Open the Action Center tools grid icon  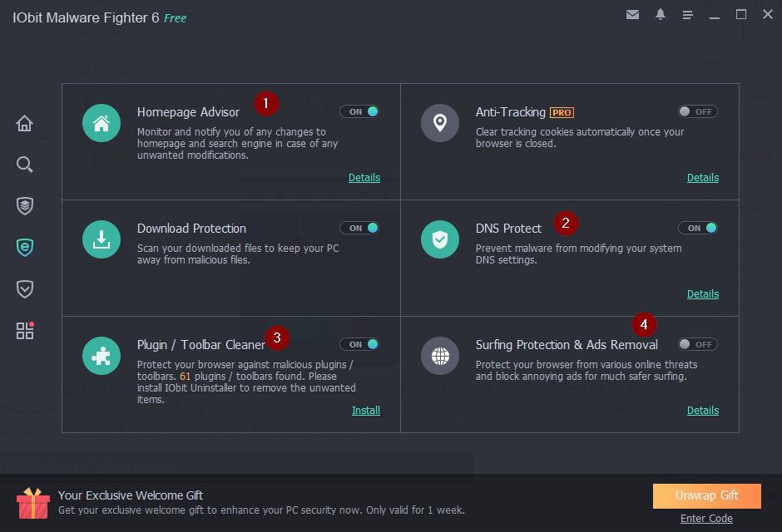coord(25,330)
